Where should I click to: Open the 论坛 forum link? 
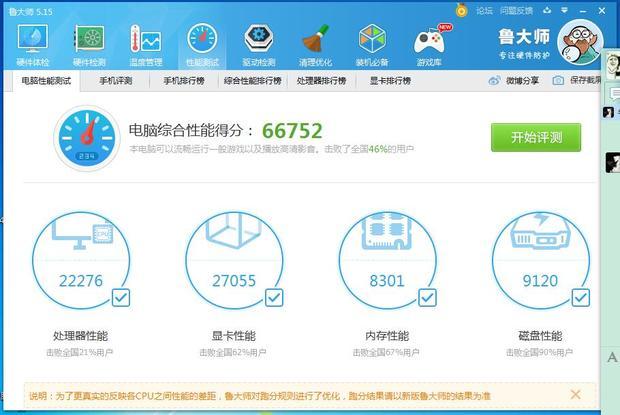pos(484,11)
